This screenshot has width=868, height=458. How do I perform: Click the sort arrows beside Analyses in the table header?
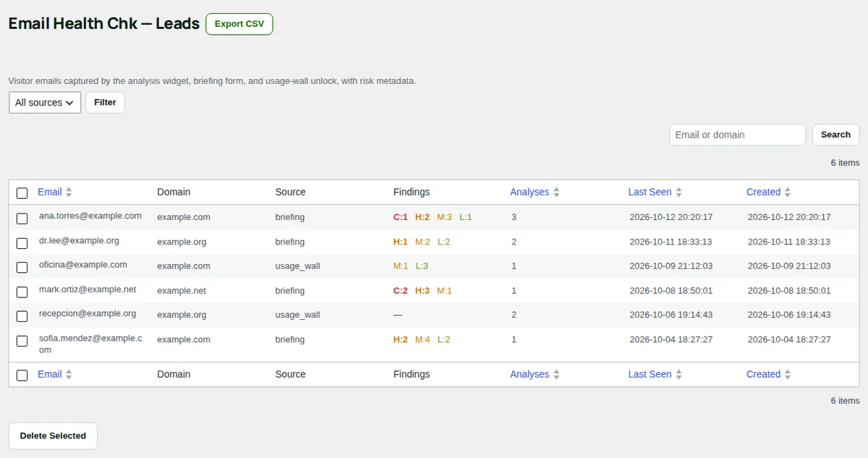click(x=556, y=192)
